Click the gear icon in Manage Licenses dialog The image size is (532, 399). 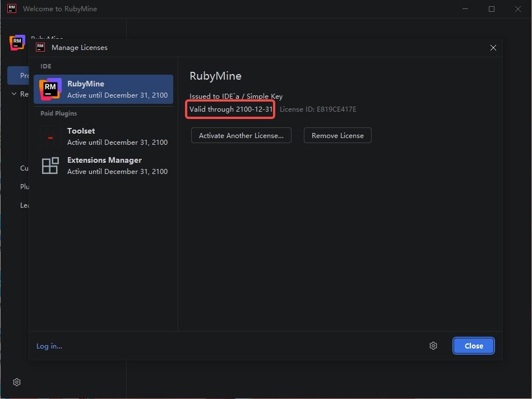pyautogui.click(x=433, y=346)
